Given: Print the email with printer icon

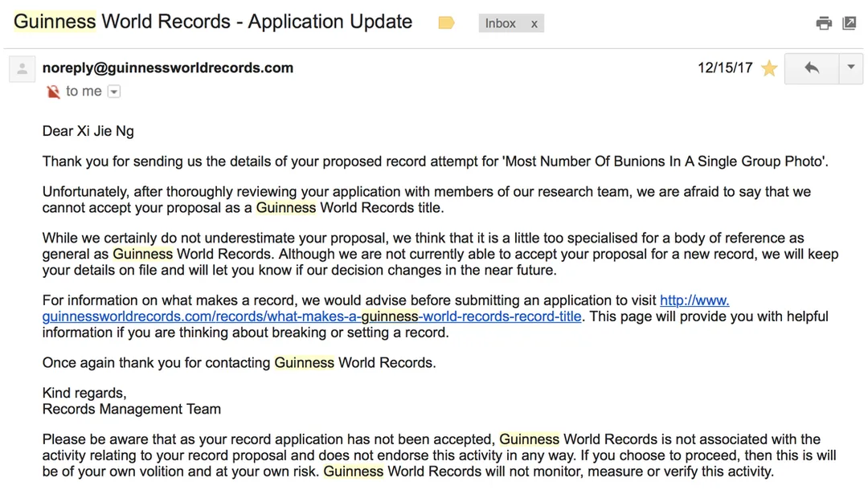Looking at the screenshot, I should click(x=824, y=23).
